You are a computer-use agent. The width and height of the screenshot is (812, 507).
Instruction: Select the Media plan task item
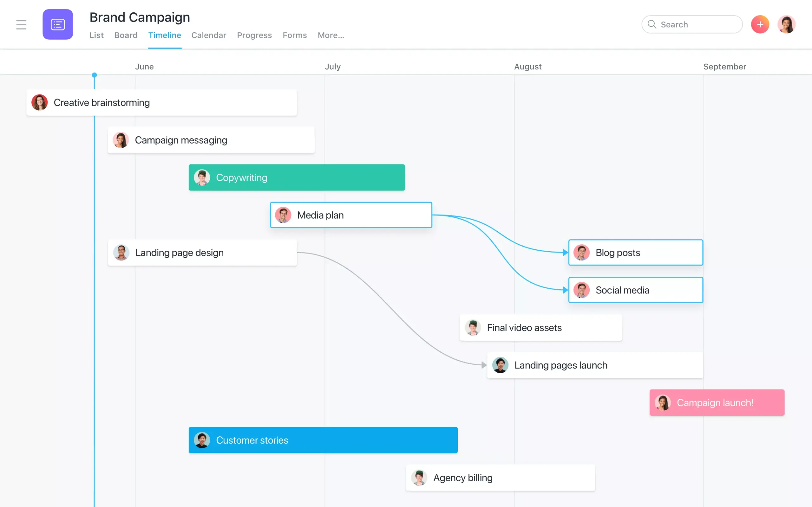351,215
